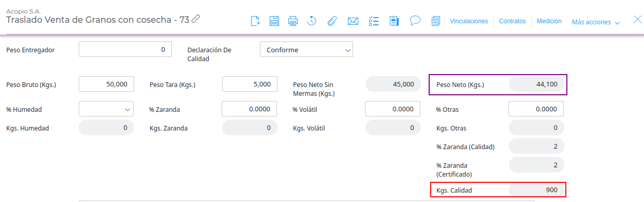Click the title Traslado Venta de Granos con cosecha - 73
The height and width of the screenshot is (202, 644).
tap(97, 20)
